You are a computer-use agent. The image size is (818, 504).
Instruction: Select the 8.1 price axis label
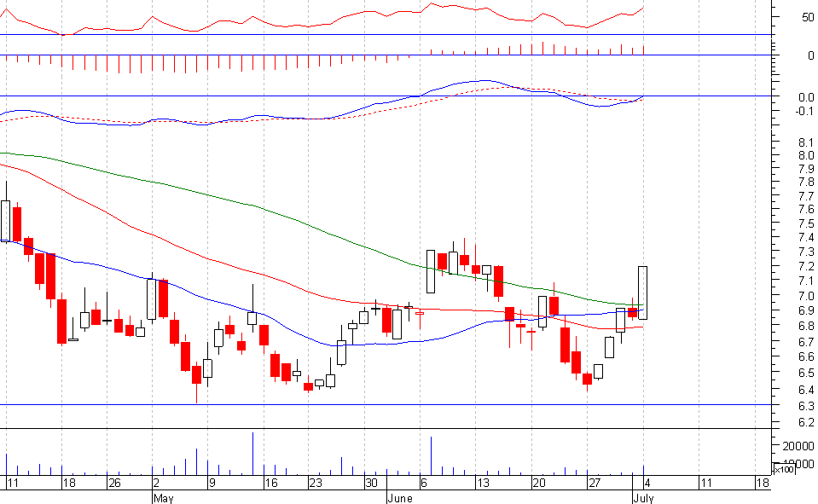[806, 142]
